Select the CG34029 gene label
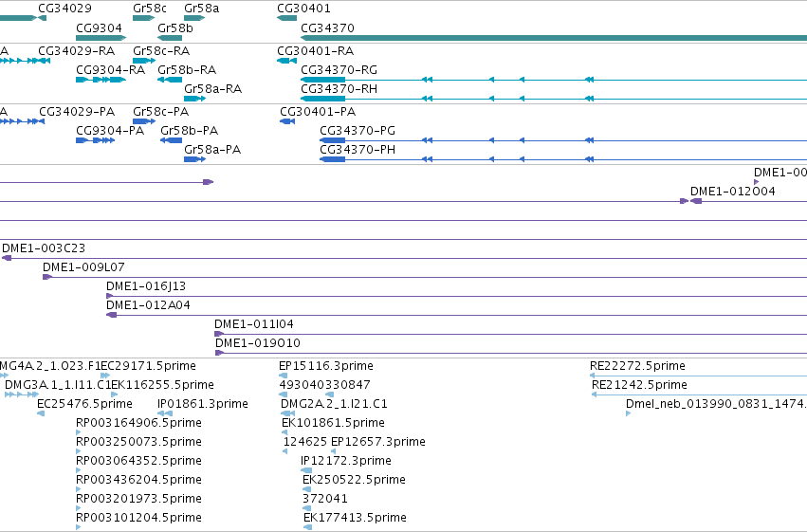The image size is (807, 532). point(64,9)
